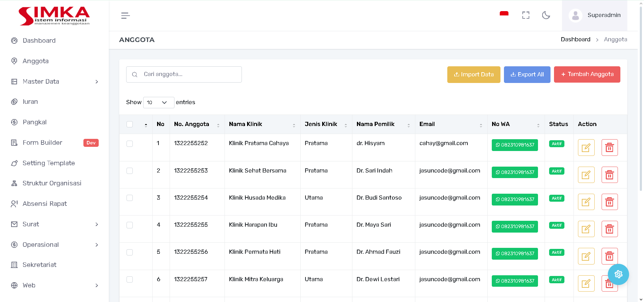Image resolution: width=644 pixels, height=302 pixels.
Task: Edit the Klinik Permata Hati entry
Action: 586,256
